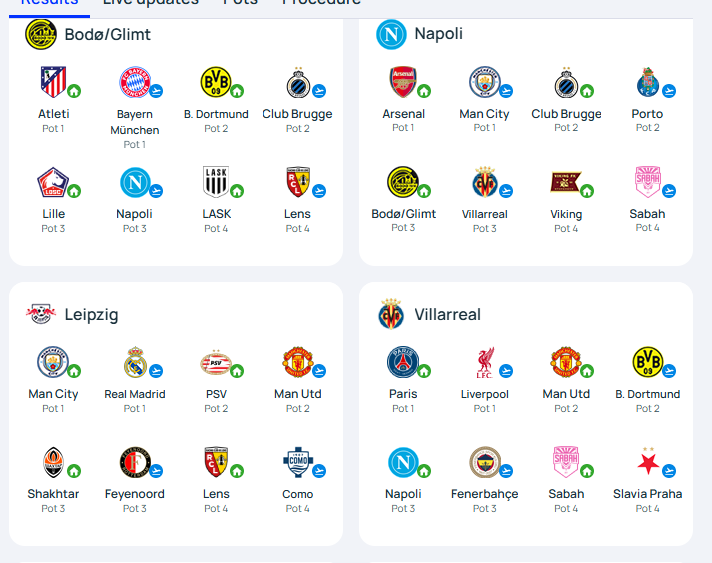Image resolution: width=712 pixels, height=563 pixels.
Task: Click away plane badge beside Liverpool crest
Action: pos(505,371)
